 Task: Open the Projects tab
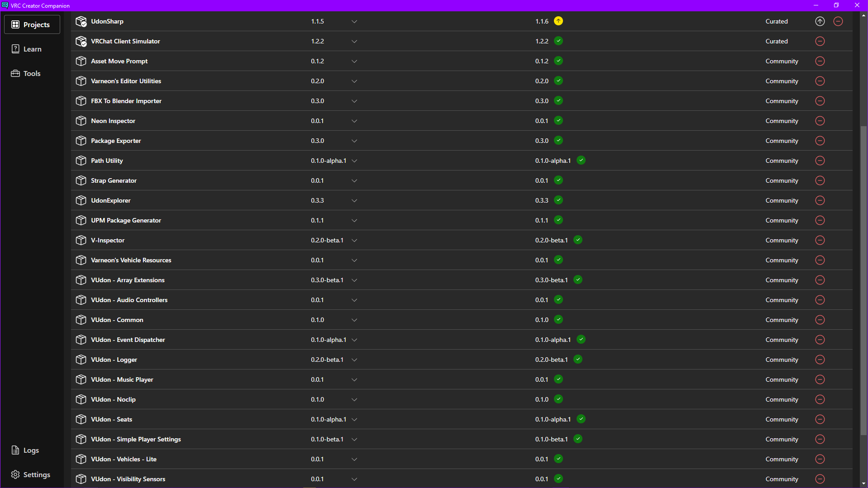point(32,24)
